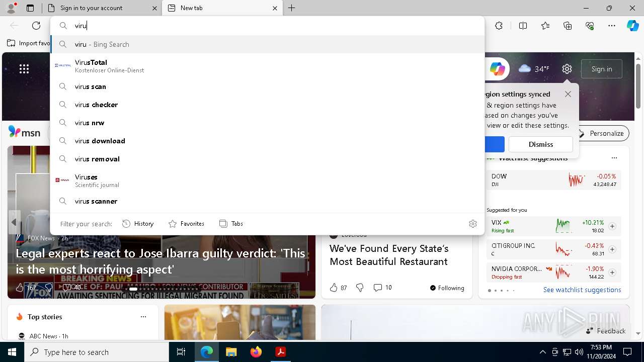The width and height of the screenshot is (644, 362).
Task: Open Adobe Acrobat from the taskbar
Action: pyautogui.click(x=281, y=352)
